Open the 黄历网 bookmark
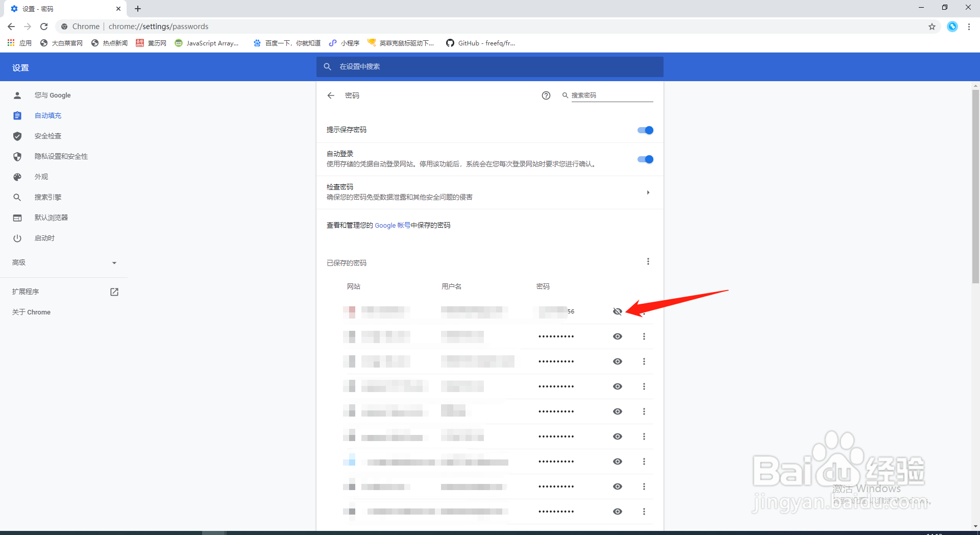The height and width of the screenshot is (535, 980). tap(151, 43)
